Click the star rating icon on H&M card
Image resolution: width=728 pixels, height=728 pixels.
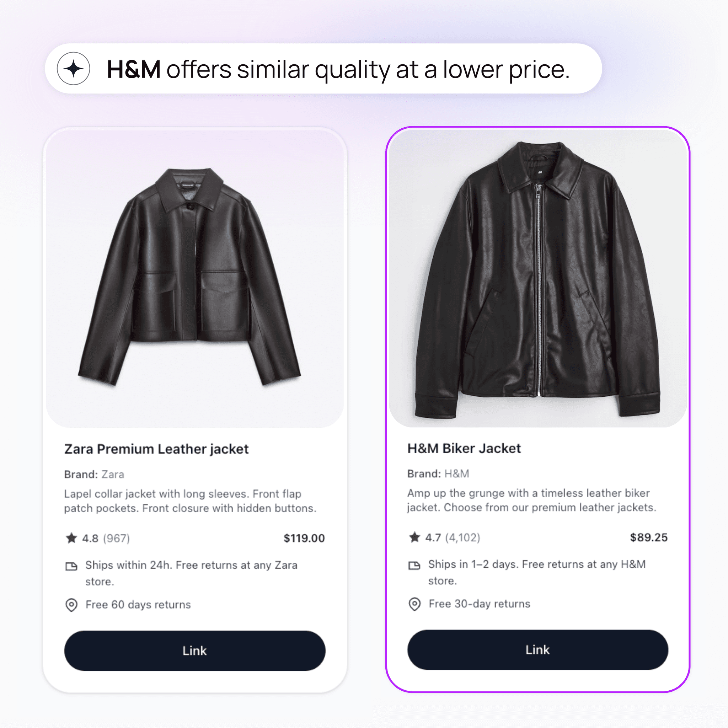click(x=414, y=537)
